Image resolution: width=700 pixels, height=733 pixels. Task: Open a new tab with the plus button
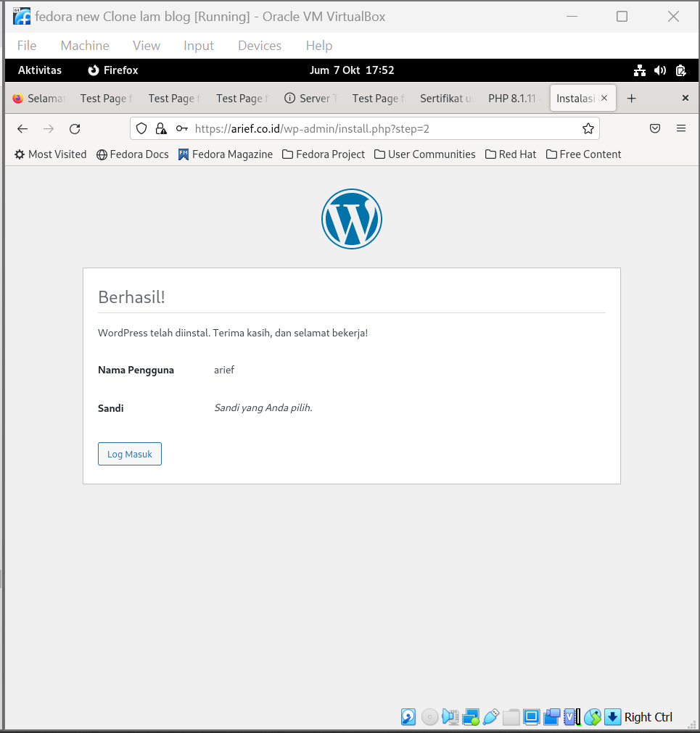[631, 98]
